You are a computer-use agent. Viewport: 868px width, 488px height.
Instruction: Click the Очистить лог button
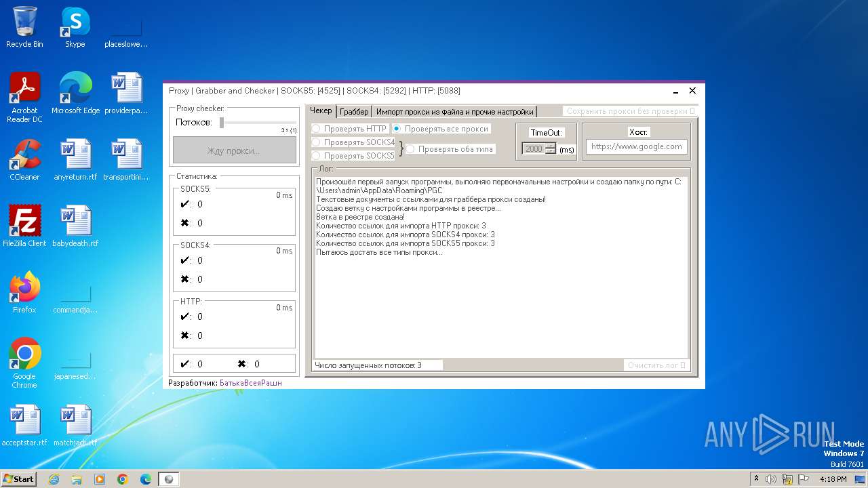(656, 365)
